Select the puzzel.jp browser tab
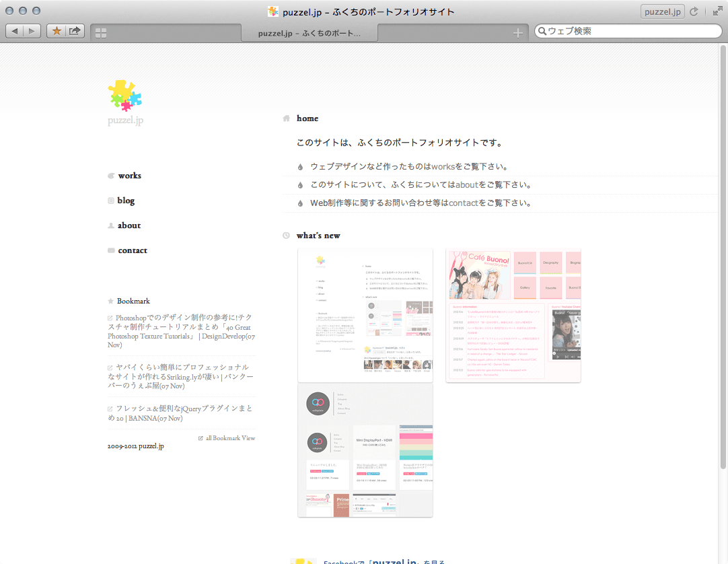The height and width of the screenshot is (564, 728). [x=309, y=33]
